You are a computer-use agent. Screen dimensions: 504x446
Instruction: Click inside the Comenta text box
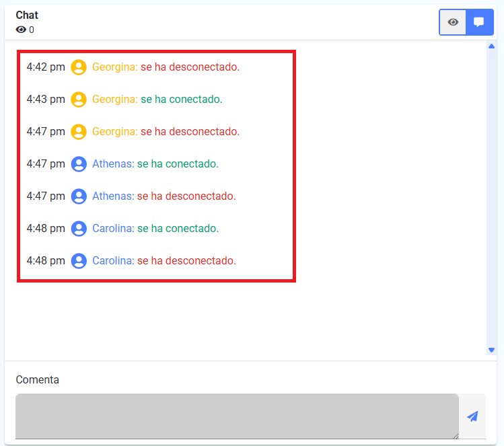(237, 416)
